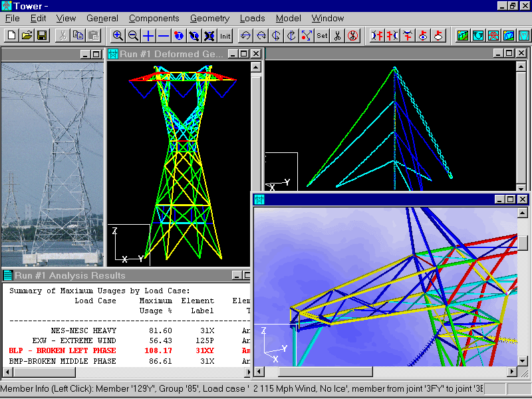The image size is (532, 399).
Task: Open the Components menu
Action: 154,19
